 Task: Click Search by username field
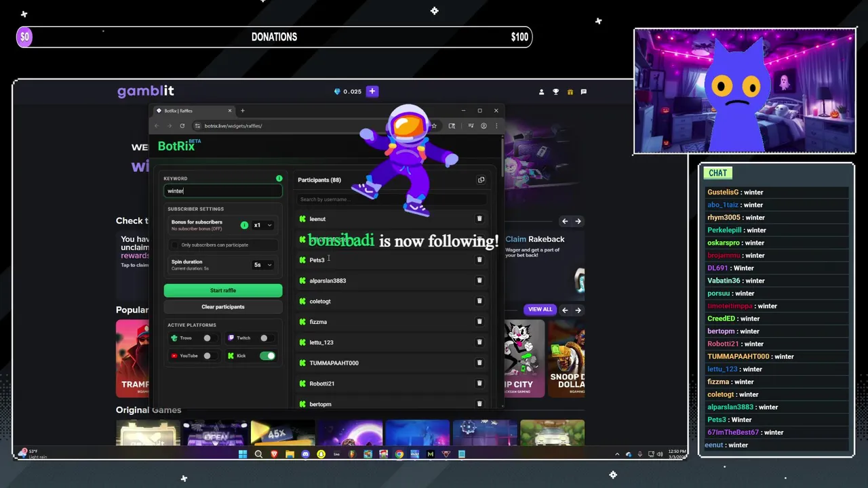coord(392,199)
